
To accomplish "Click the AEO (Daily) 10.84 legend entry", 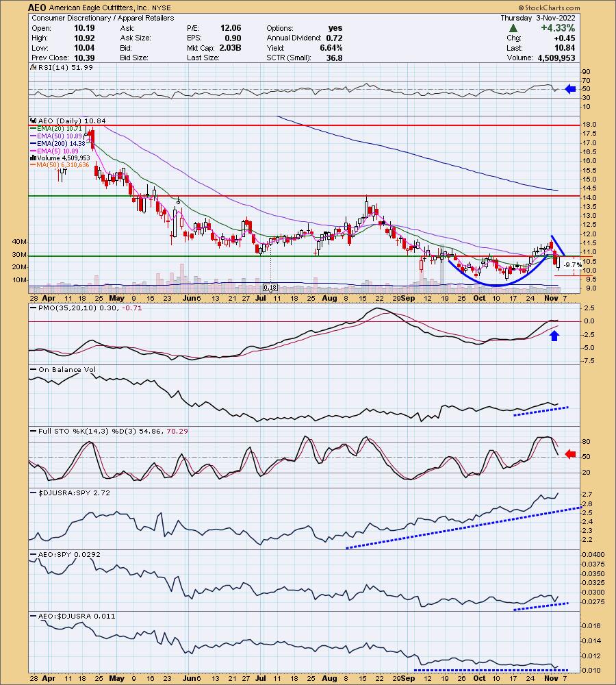I will coord(72,121).
